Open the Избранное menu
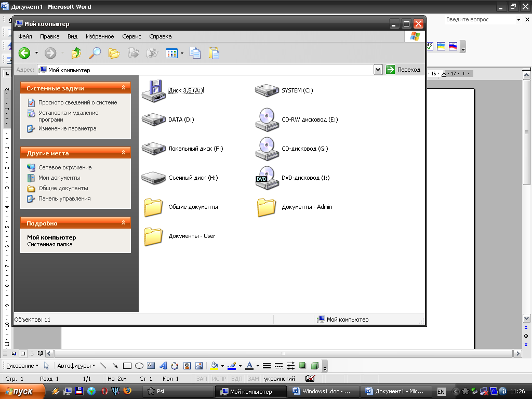This screenshot has width=532, height=399. [100, 36]
